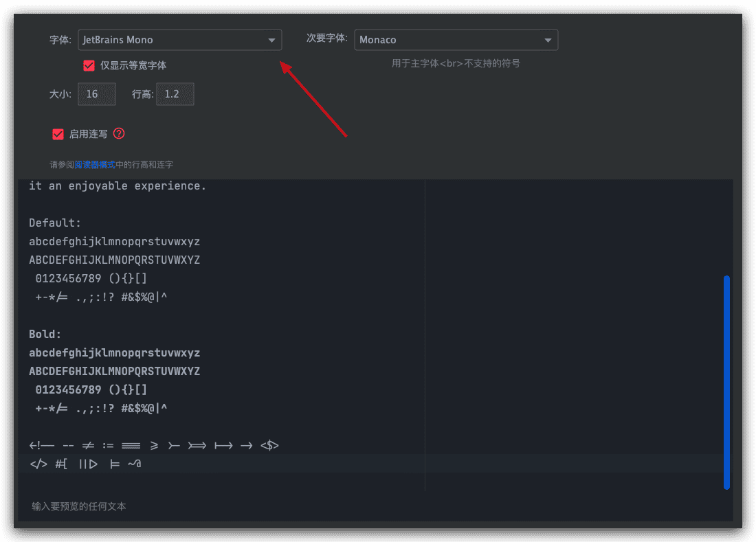
Task: Click the Default: line in preview
Action: (55, 223)
